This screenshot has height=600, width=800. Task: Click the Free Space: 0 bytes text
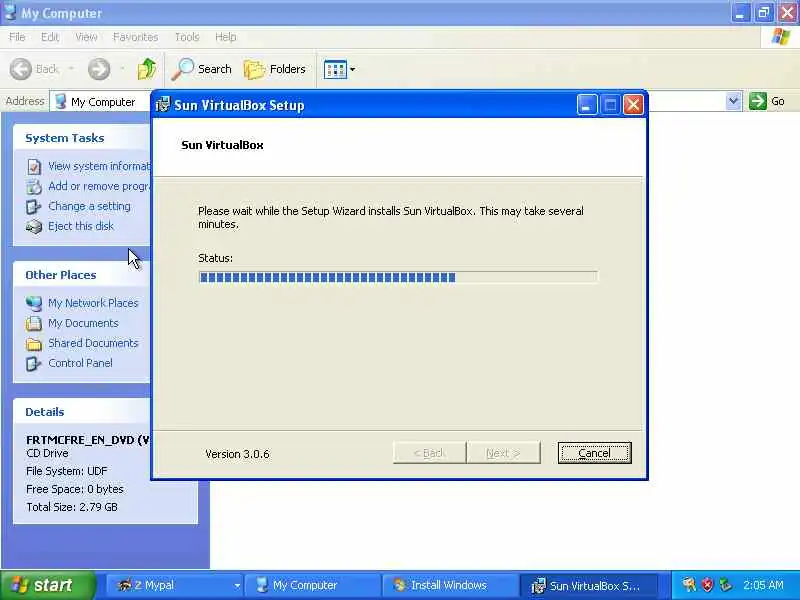[75, 489]
